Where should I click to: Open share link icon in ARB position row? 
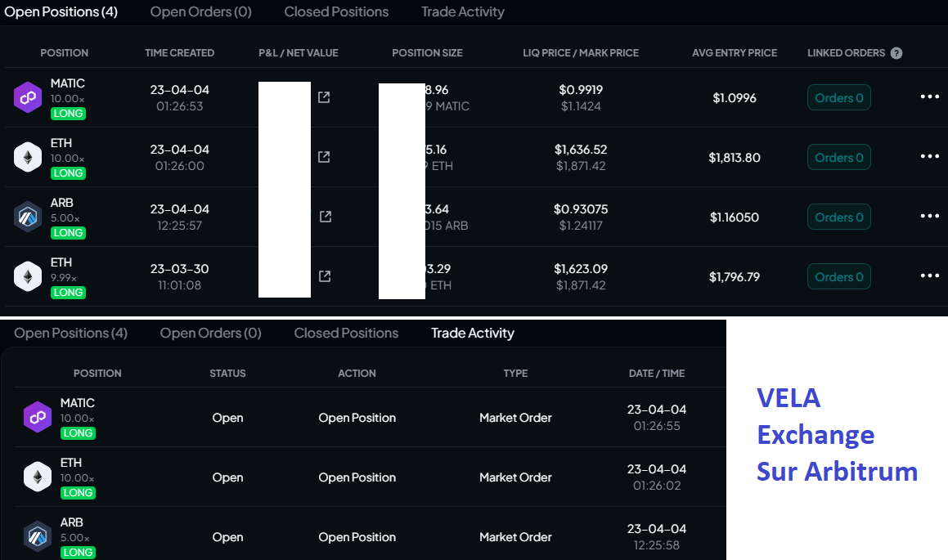click(x=326, y=217)
